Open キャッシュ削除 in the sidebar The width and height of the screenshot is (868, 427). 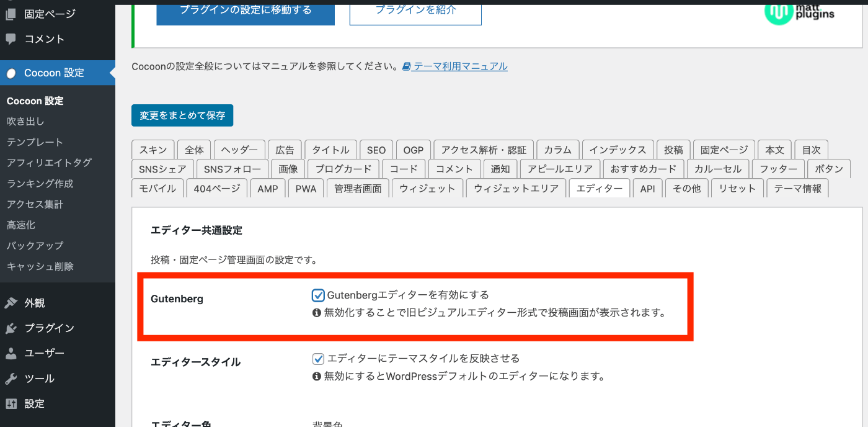[x=40, y=266]
